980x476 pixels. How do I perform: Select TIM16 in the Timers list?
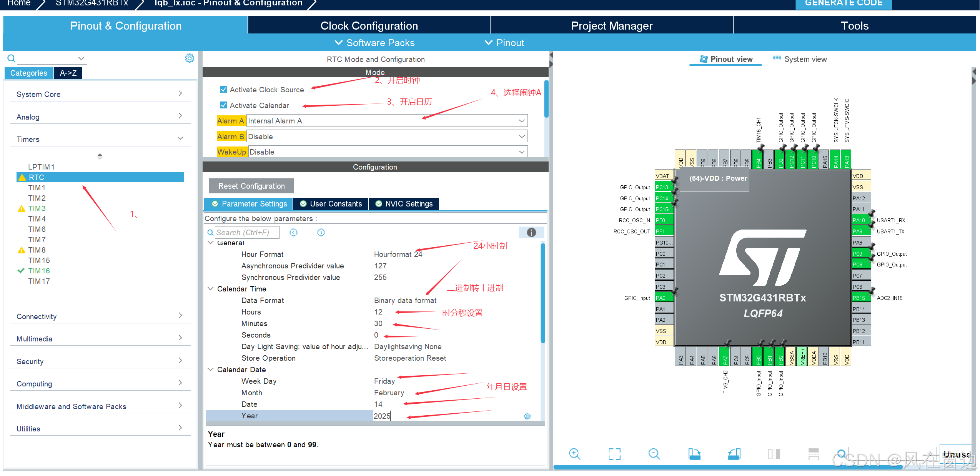39,271
